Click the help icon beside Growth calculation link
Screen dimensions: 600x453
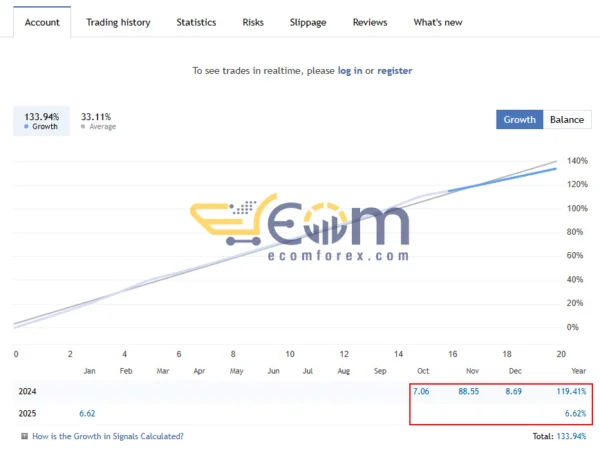(25, 436)
